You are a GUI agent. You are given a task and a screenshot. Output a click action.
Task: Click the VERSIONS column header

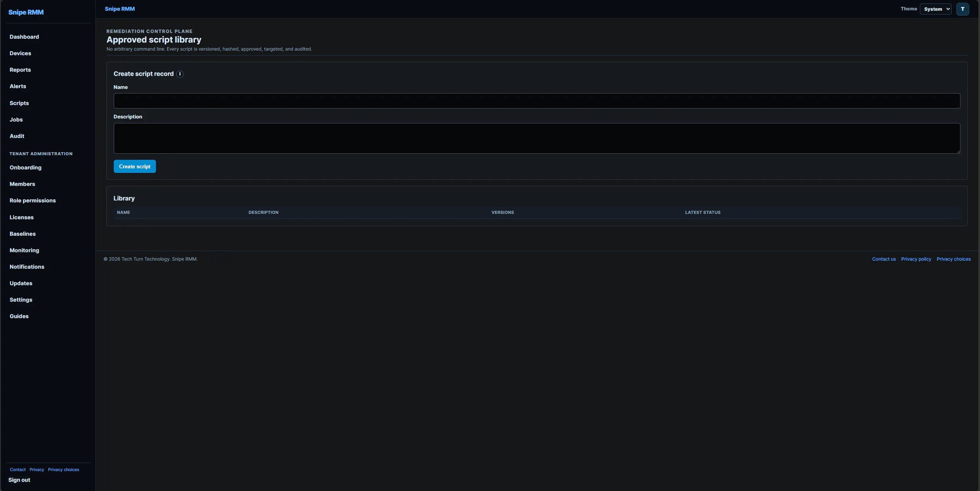click(x=503, y=212)
